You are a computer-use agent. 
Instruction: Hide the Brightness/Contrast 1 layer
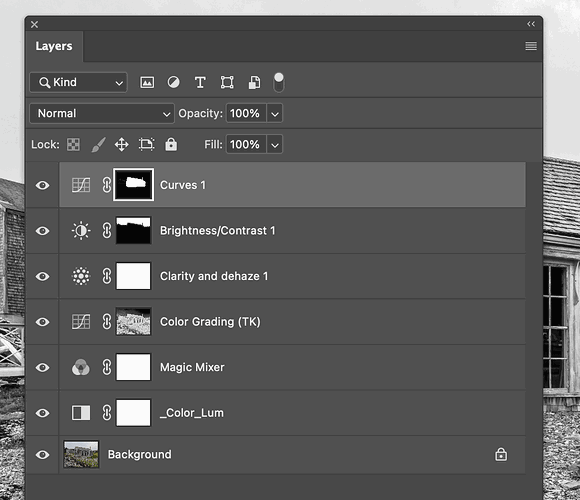pos(43,231)
